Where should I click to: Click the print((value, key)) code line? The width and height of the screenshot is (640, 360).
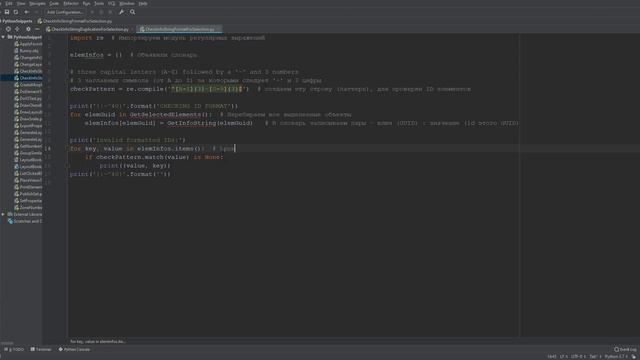pos(135,166)
